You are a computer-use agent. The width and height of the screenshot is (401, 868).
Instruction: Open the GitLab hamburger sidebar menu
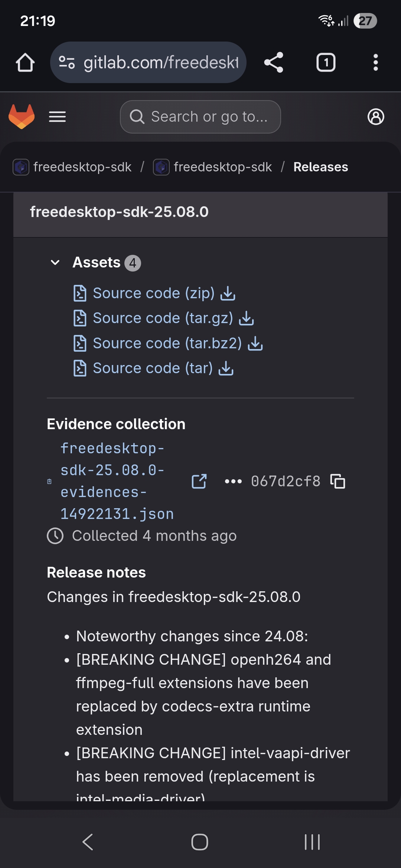[x=57, y=117]
